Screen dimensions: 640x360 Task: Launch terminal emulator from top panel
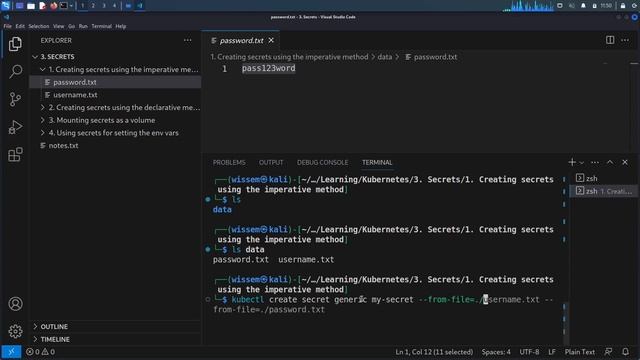64,6
